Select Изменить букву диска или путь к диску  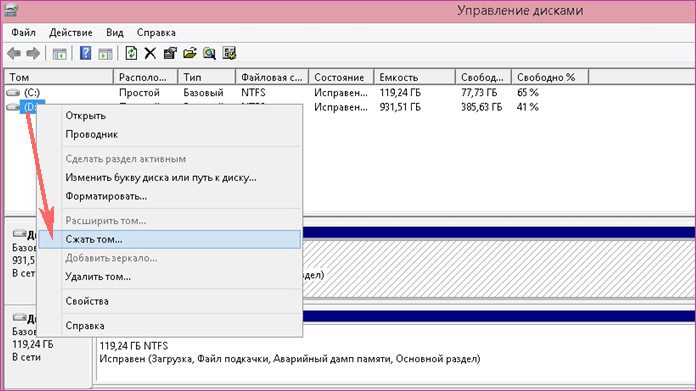point(169,178)
